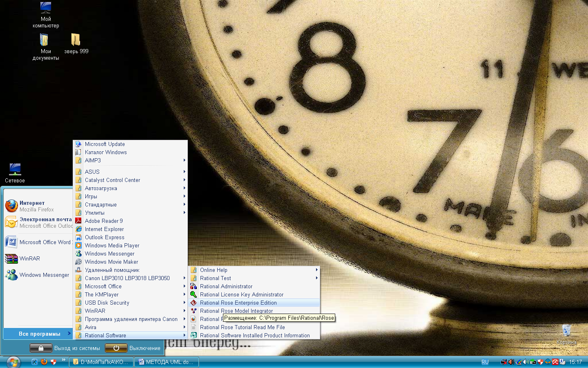Expand the Avira program folder
Viewport: 588px width, 368px height.
130,327
